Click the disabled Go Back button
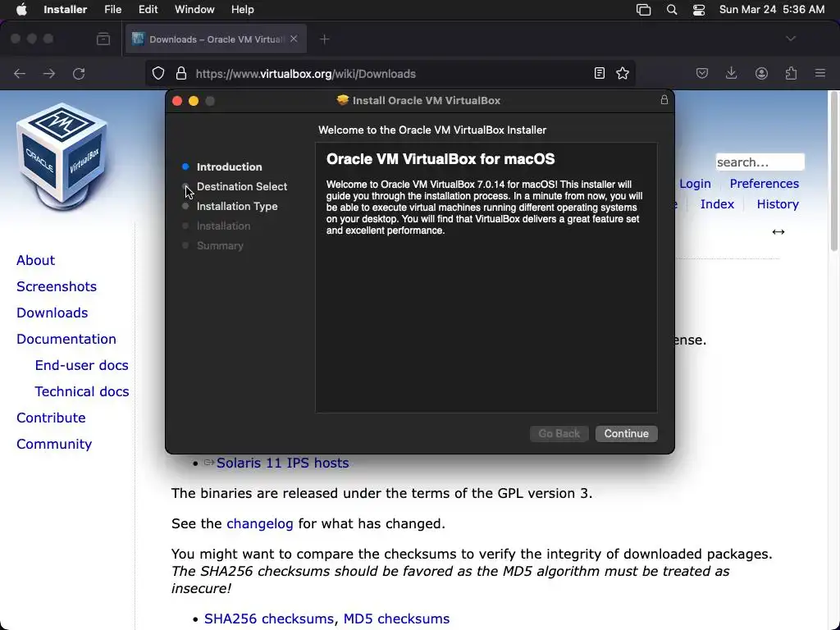Viewport: 840px width, 630px height. point(559,433)
